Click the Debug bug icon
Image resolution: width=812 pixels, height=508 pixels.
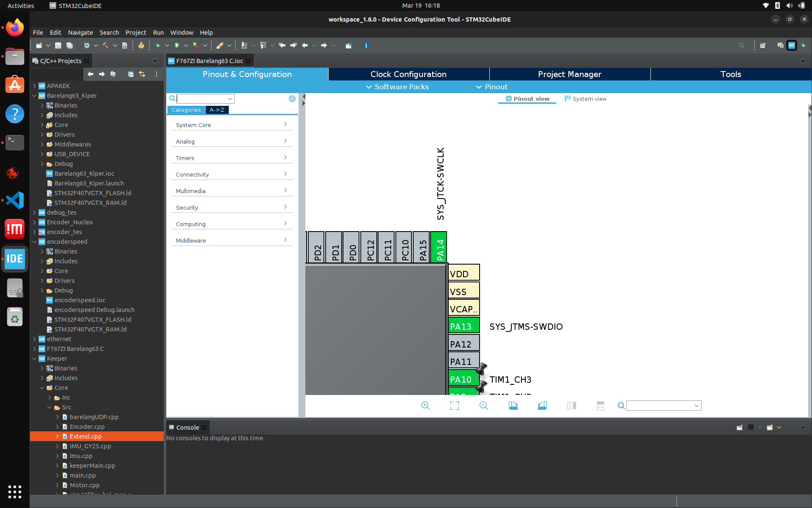click(x=158, y=45)
